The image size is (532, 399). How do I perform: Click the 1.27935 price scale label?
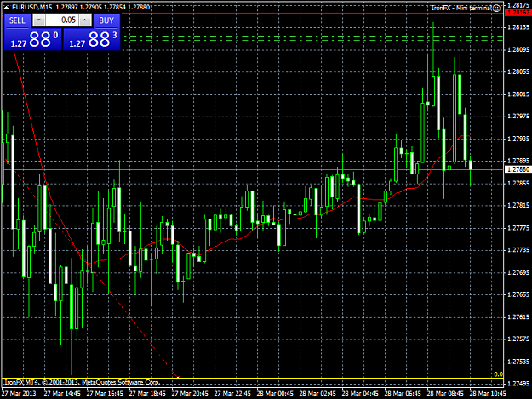(x=518, y=139)
